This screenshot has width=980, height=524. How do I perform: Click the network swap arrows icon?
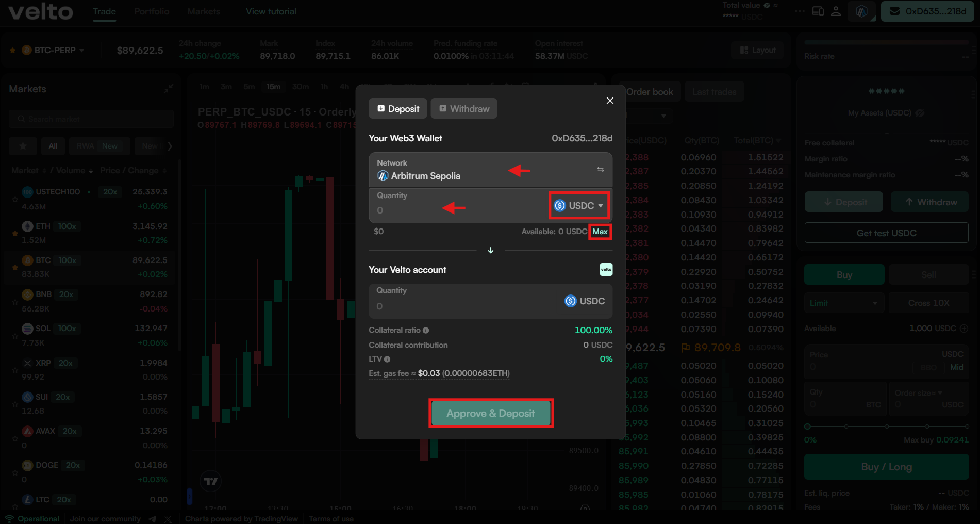tap(601, 170)
